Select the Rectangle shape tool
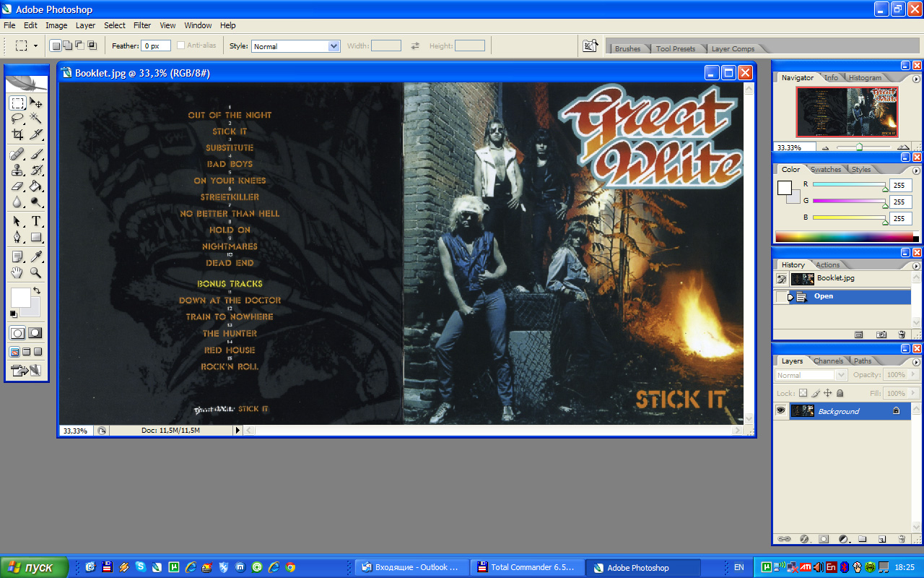The height and width of the screenshot is (578, 924). click(35, 237)
